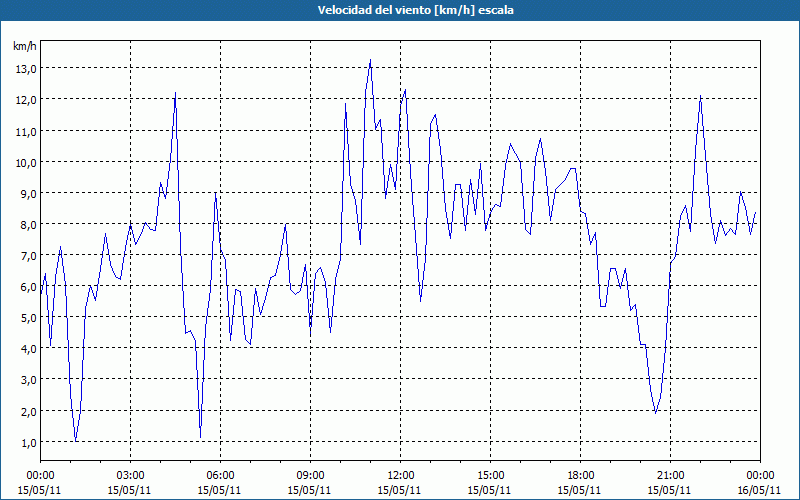Click the 16/05/11 date label

759,490
